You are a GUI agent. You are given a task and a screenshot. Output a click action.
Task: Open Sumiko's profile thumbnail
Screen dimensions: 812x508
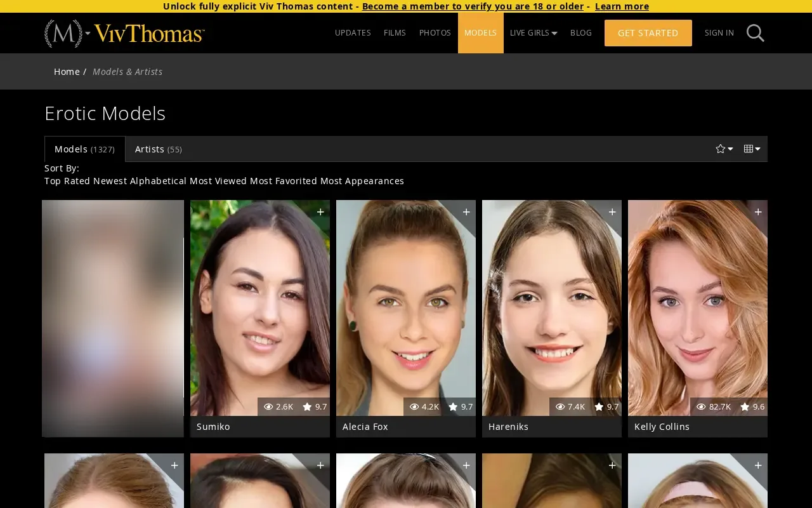coord(260,308)
